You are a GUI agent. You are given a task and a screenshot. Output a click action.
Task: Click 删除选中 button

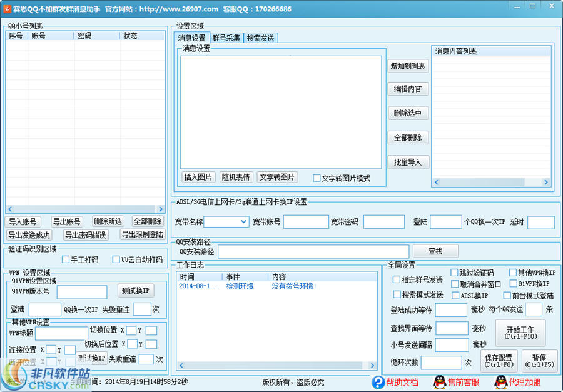coord(408,113)
